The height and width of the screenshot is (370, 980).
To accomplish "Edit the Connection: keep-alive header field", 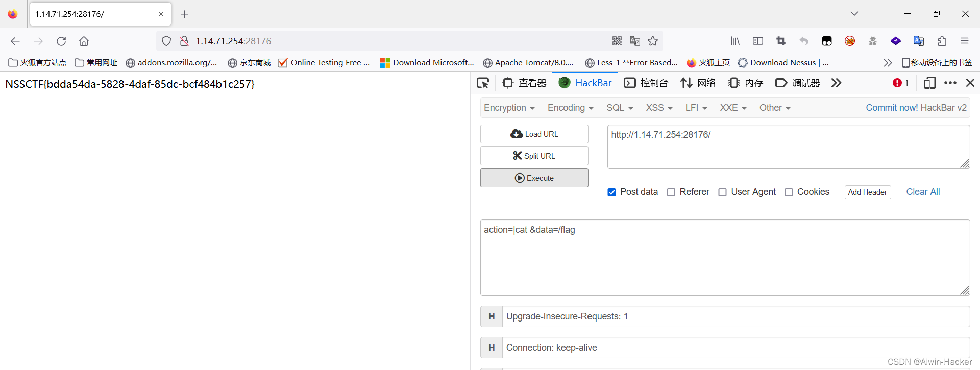I will pos(736,348).
